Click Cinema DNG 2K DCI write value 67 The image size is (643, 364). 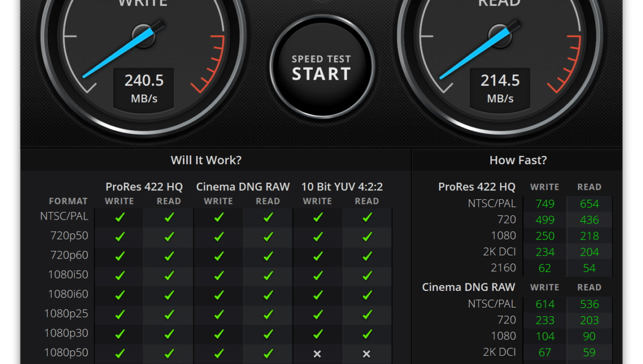pyautogui.click(x=545, y=352)
